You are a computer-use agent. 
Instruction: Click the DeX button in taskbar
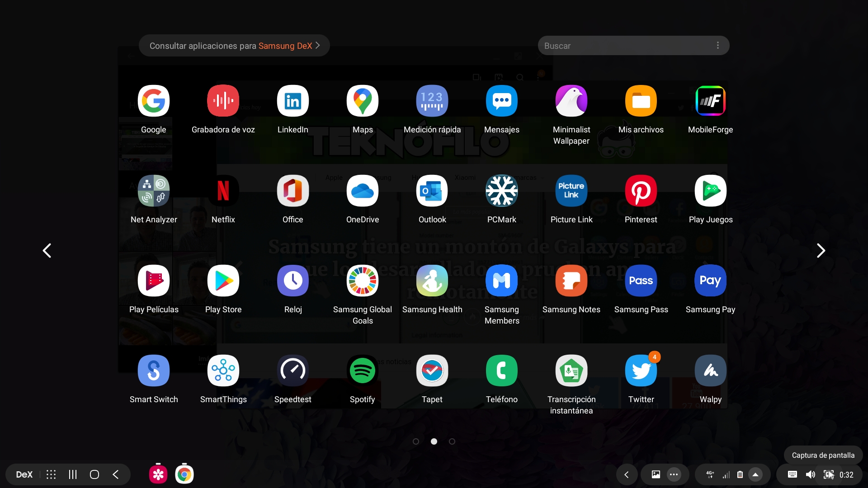(24, 474)
